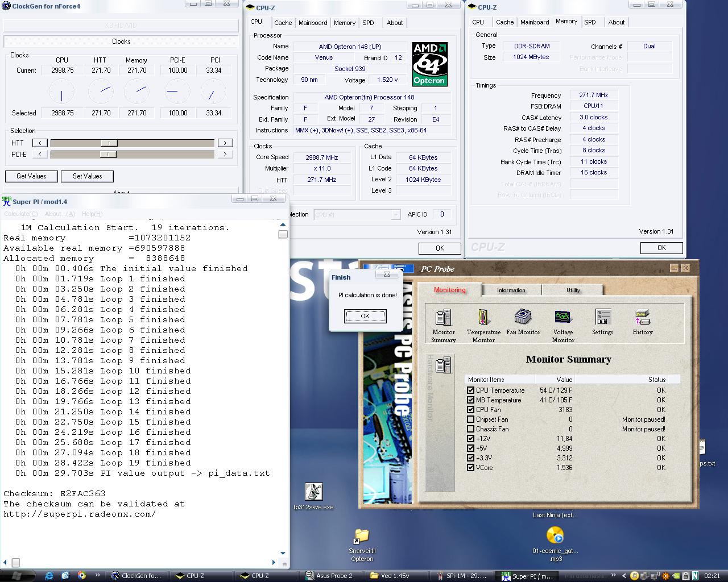Screen dimensions: 728x582
Task: Toggle the VCore monitor checkbox
Action: coord(470,468)
